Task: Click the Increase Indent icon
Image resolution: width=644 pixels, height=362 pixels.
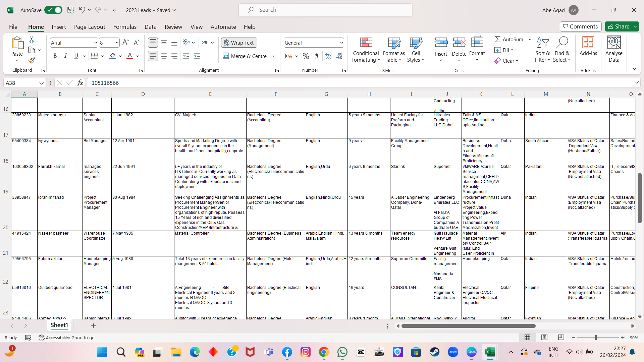Action: point(197,56)
